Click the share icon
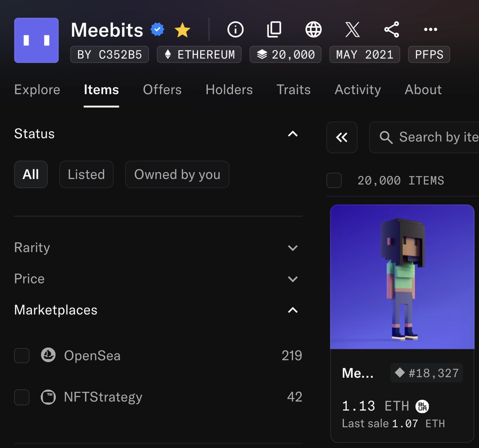Screen dimensions: 479x448 pos(392,30)
